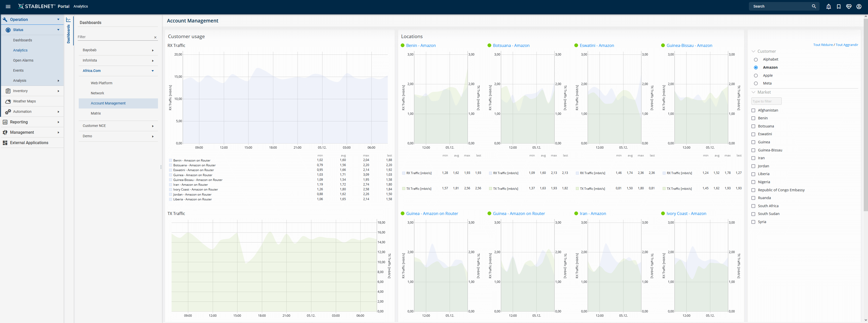The width and height of the screenshot is (868, 323).
Task: Open the Matrix dashboard
Action: tap(96, 113)
